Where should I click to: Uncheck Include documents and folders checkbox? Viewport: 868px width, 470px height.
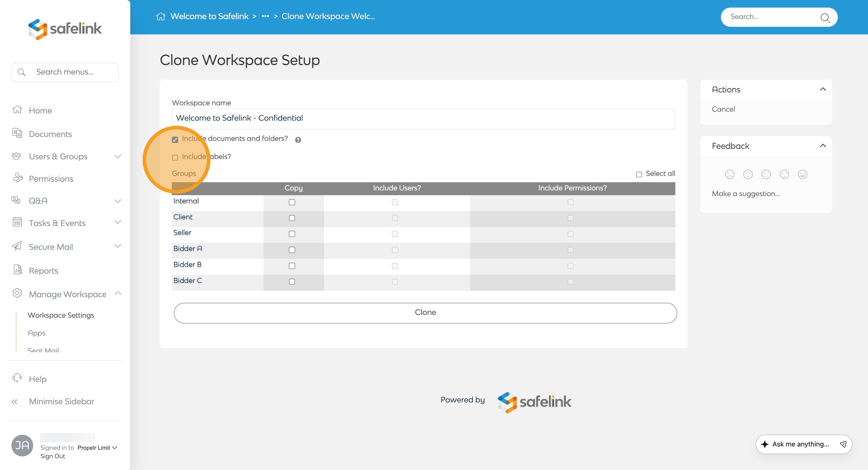(x=175, y=140)
